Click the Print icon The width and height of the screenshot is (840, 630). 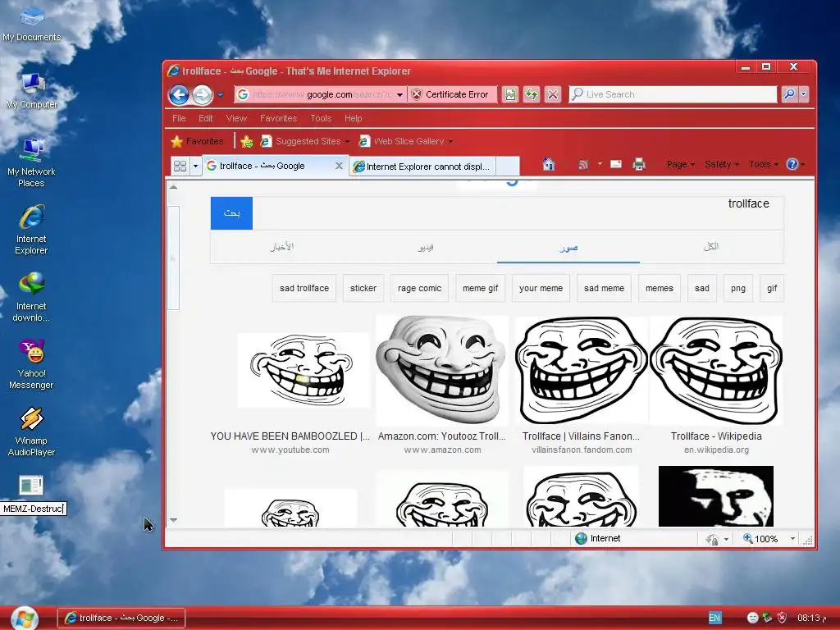pos(638,164)
